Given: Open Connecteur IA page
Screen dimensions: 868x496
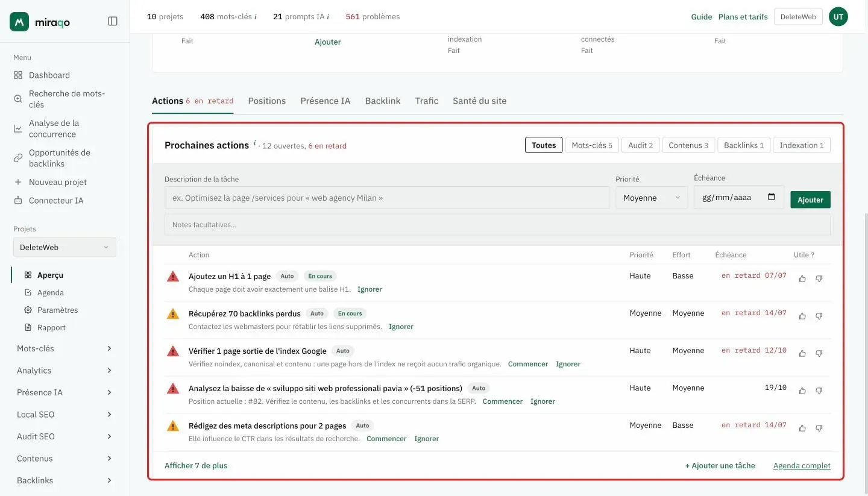Looking at the screenshot, I should pos(55,200).
